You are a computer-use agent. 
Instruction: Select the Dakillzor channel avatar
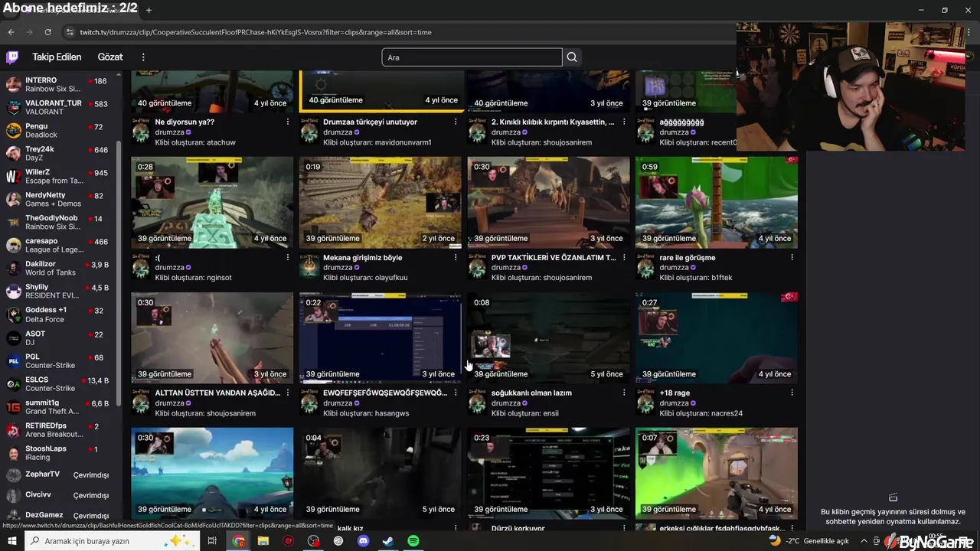tap(13, 269)
